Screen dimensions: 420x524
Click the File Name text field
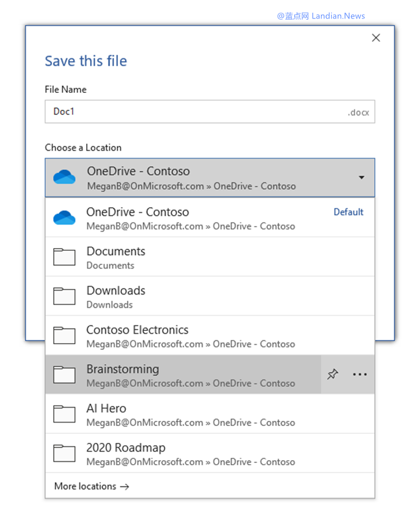(196, 111)
